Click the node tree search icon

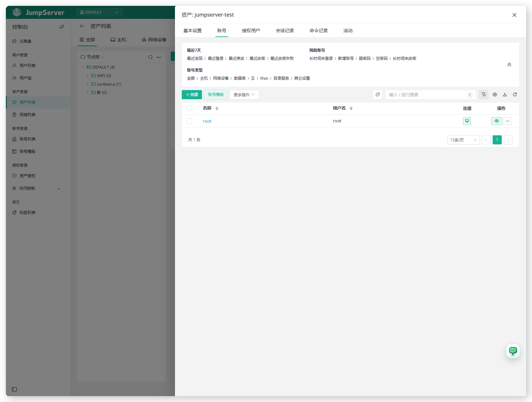coord(151,57)
